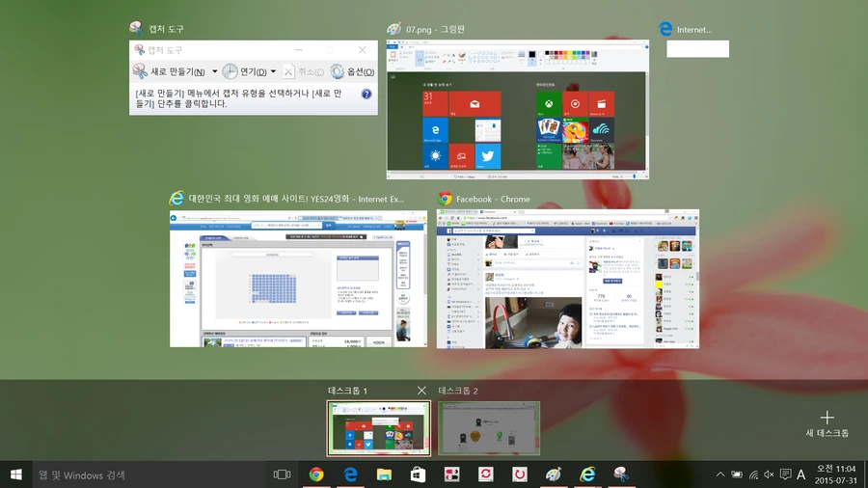Click the IE icon beside YES24 title
This screenshot has height=488, width=868.
[177, 198]
